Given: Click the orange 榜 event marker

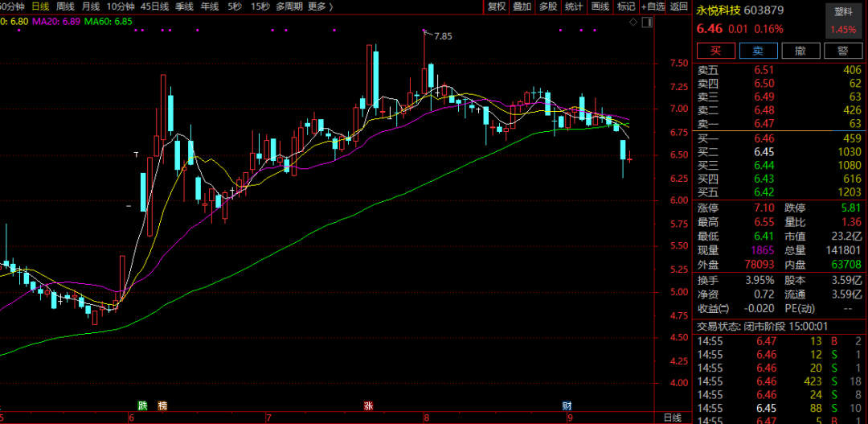Looking at the screenshot, I should [x=162, y=405].
